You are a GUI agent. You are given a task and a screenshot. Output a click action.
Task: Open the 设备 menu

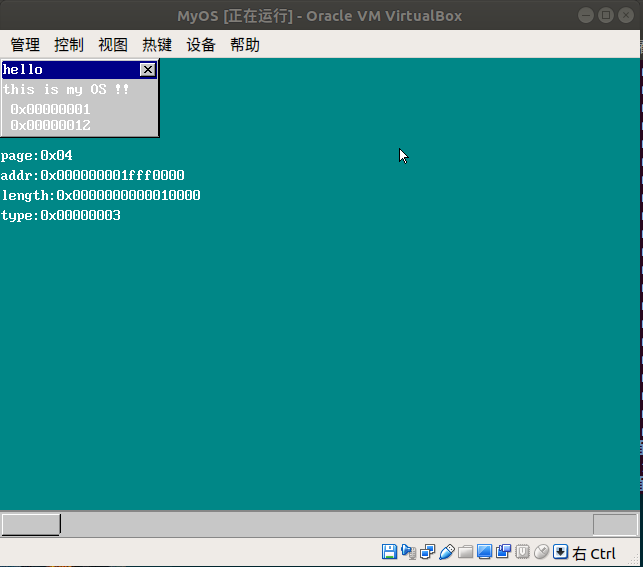tap(201, 45)
